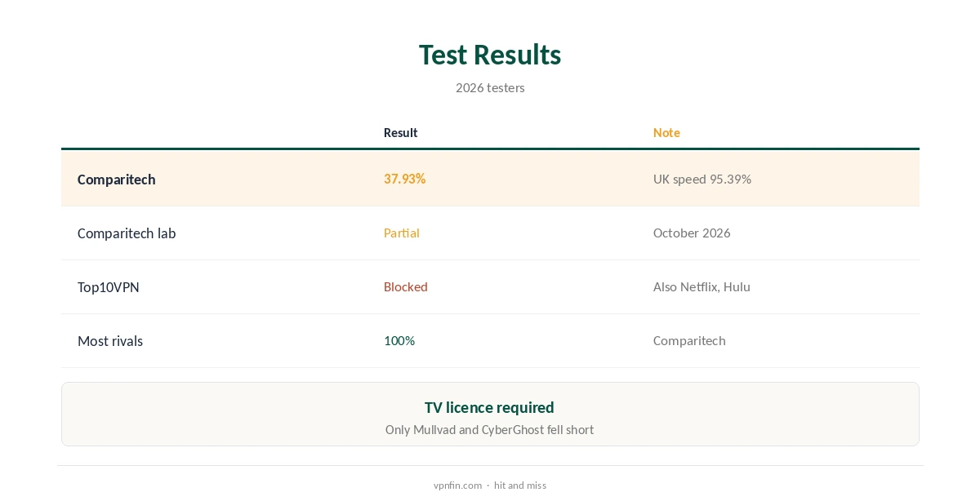
Task: Click the "Comparitech" note in Most rivals row
Action: point(689,340)
